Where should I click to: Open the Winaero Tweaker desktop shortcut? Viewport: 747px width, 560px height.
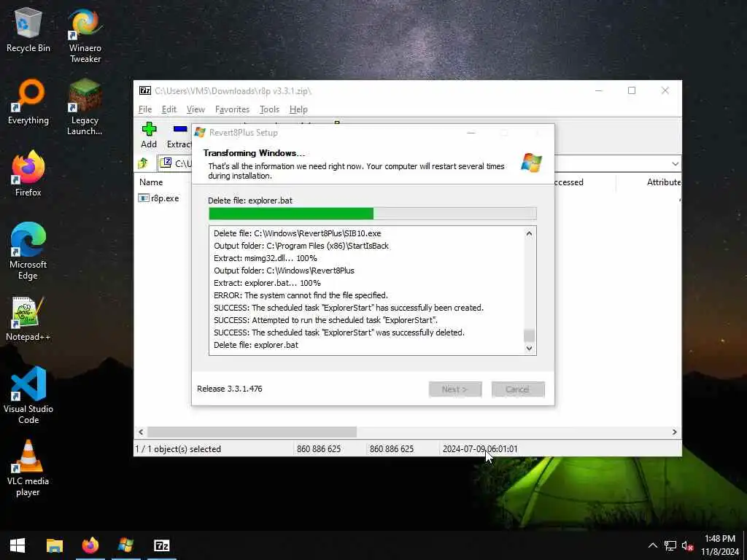(x=85, y=36)
